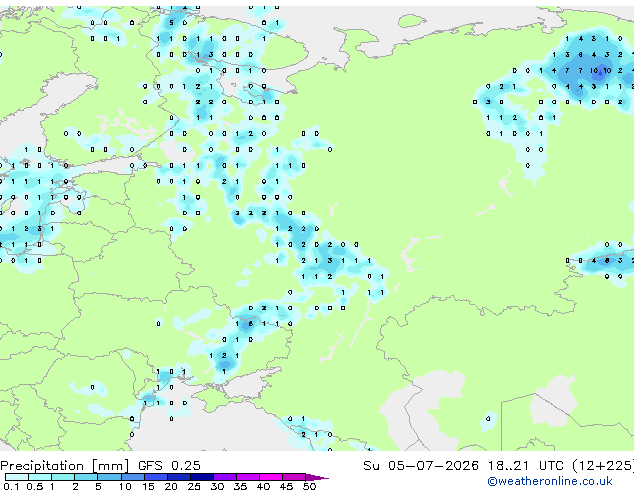Click the legend label '20'
This screenshot has width=634, height=490.
(x=171, y=486)
